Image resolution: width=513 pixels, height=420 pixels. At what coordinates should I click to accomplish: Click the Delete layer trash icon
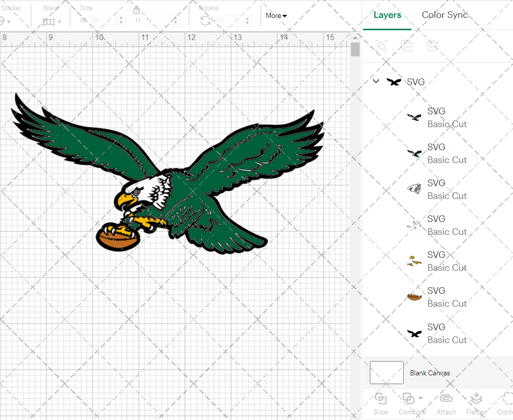click(x=432, y=46)
